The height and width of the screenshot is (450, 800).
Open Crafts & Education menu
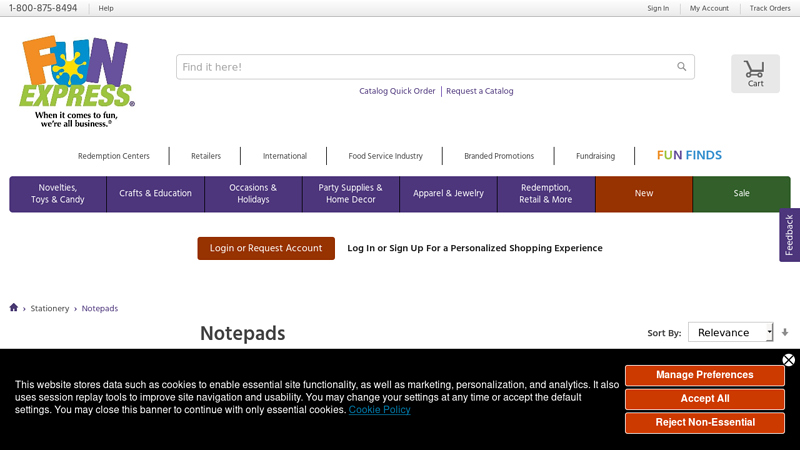pyautogui.click(x=155, y=194)
